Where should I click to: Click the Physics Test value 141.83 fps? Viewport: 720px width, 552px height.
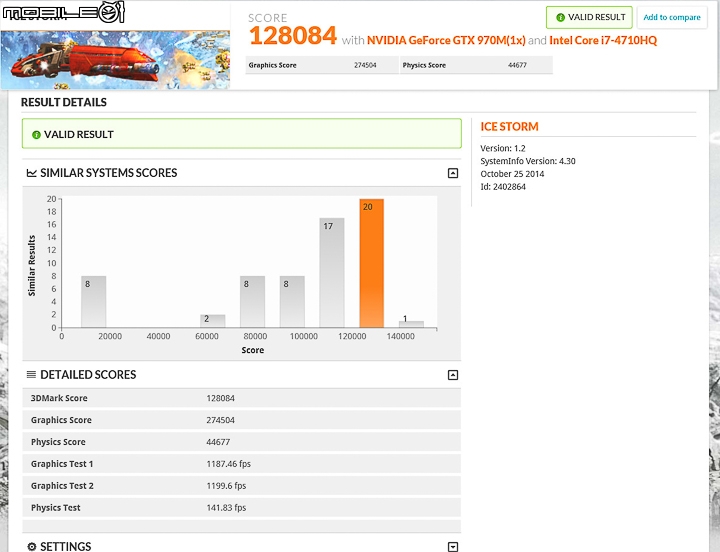pos(226,508)
